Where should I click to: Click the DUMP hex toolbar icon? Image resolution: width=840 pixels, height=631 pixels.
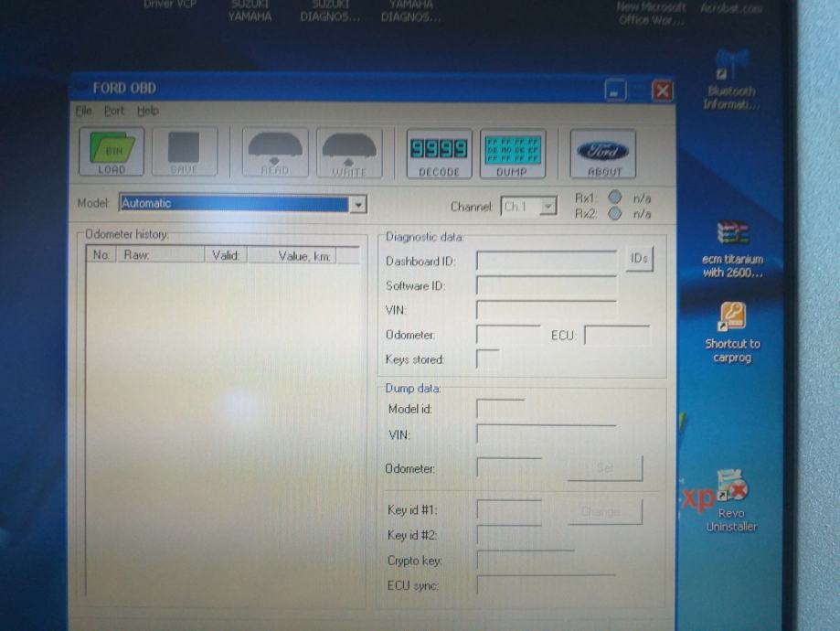click(x=513, y=155)
